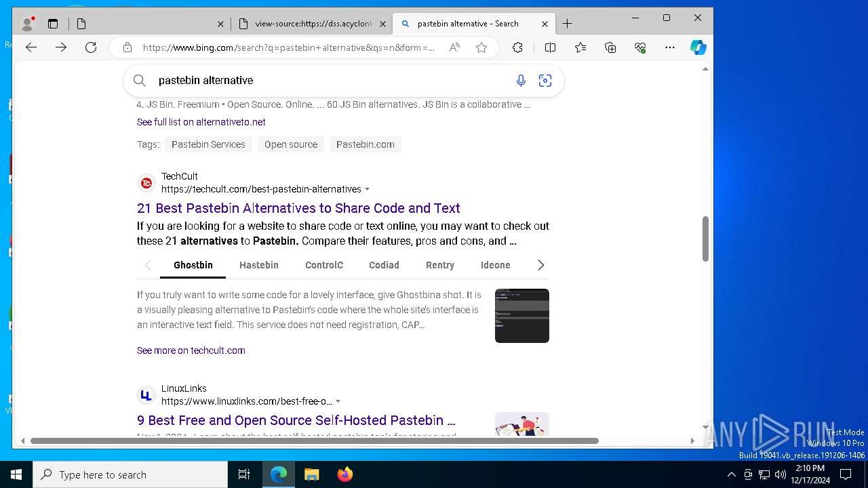Click the vertical scrollbar thumb
The width and height of the screenshot is (868, 488).
pos(705,239)
